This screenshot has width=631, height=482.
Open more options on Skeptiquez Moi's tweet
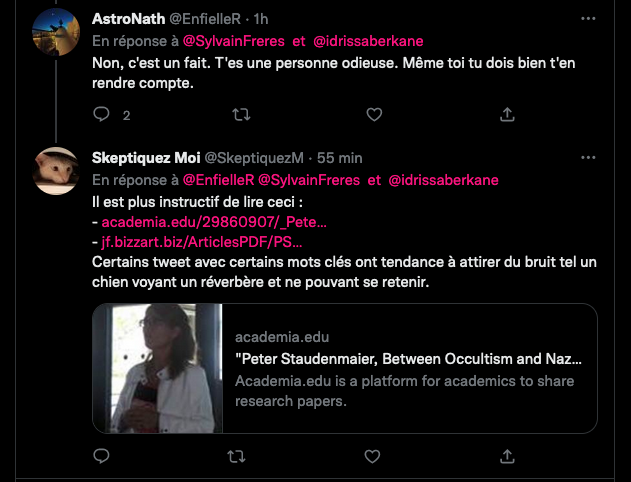pyautogui.click(x=587, y=158)
